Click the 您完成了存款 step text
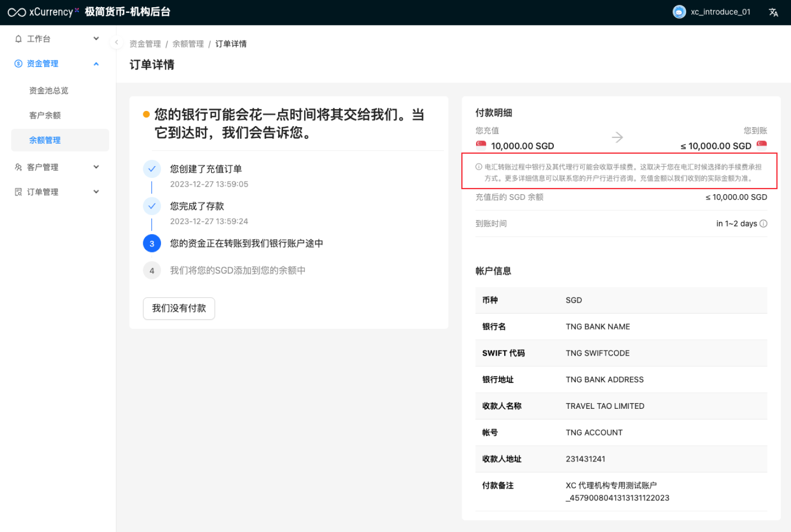791x532 pixels. pyautogui.click(x=197, y=206)
